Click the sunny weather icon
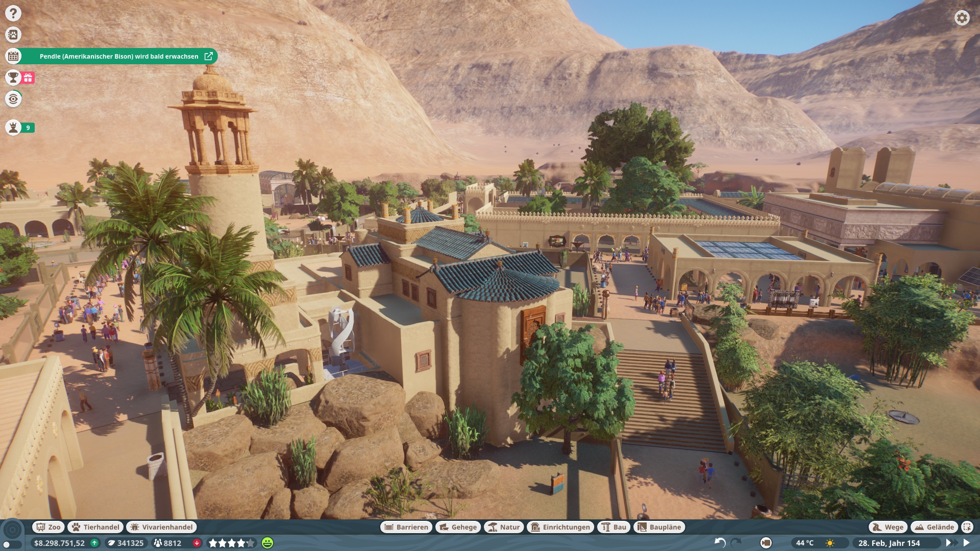Viewport: 980px width, 551px height. pyautogui.click(x=830, y=543)
